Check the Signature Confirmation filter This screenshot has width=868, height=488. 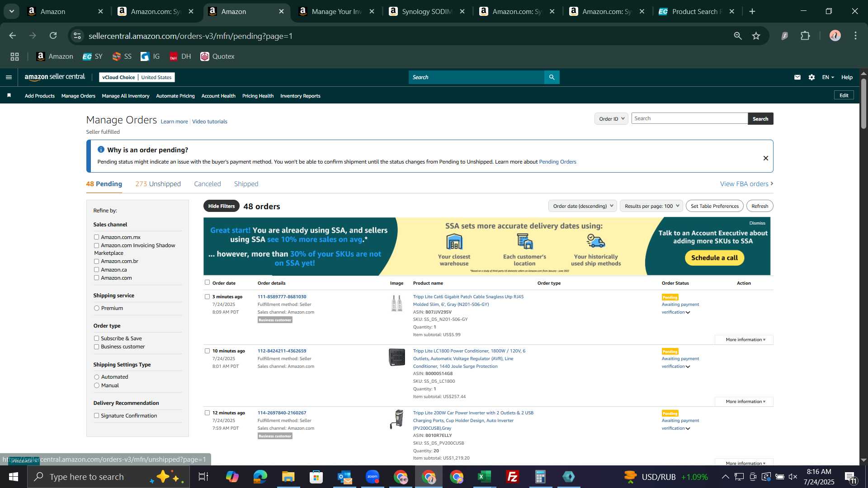point(96,416)
